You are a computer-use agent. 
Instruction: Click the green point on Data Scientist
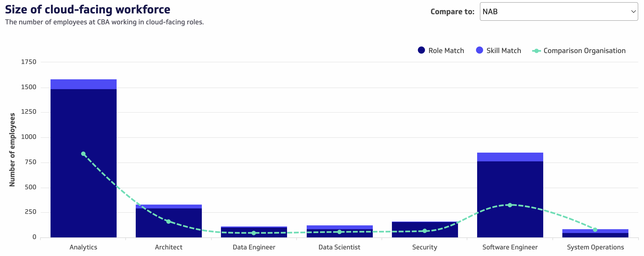[x=339, y=232]
